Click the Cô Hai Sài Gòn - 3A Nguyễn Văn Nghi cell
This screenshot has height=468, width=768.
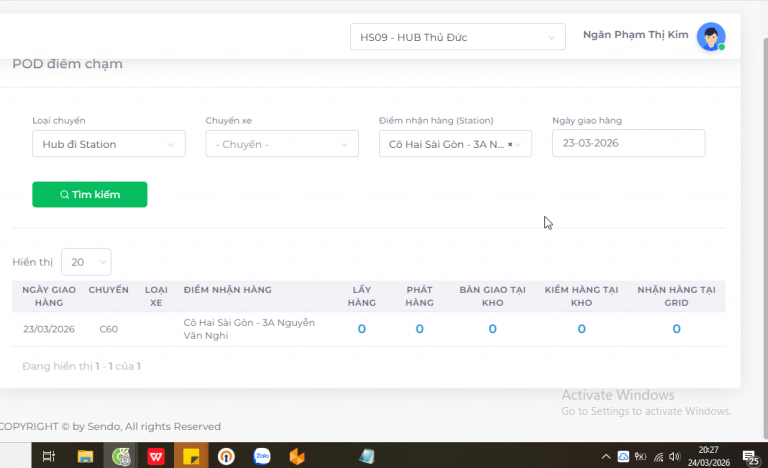pyautogui.click(x=249, y=329)
